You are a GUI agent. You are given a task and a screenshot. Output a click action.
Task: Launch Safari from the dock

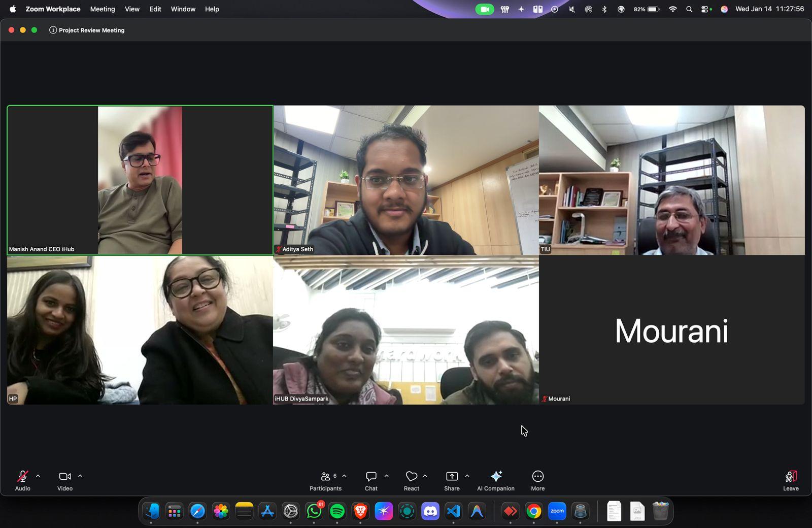pos(197,511)
